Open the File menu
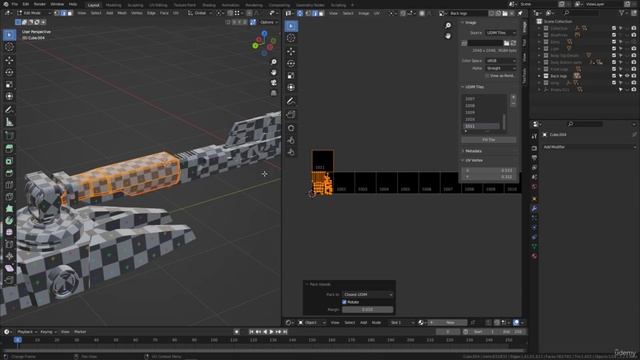Screen dimensions: 640x360 pyautogui.click(x=14, y=4)
